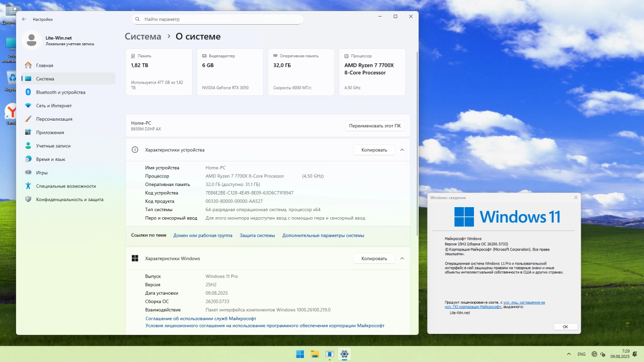Click the Система breadcrumb link

(x=143, y=36)
